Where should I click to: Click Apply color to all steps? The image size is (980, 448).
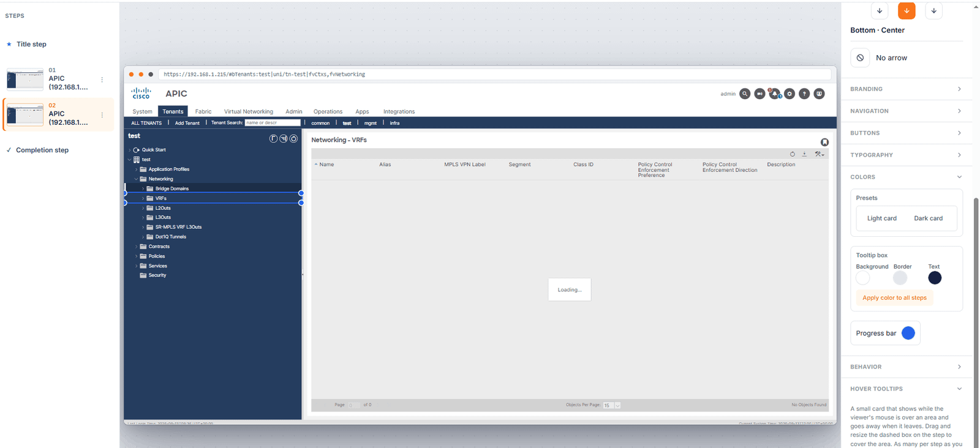(894, 298)
